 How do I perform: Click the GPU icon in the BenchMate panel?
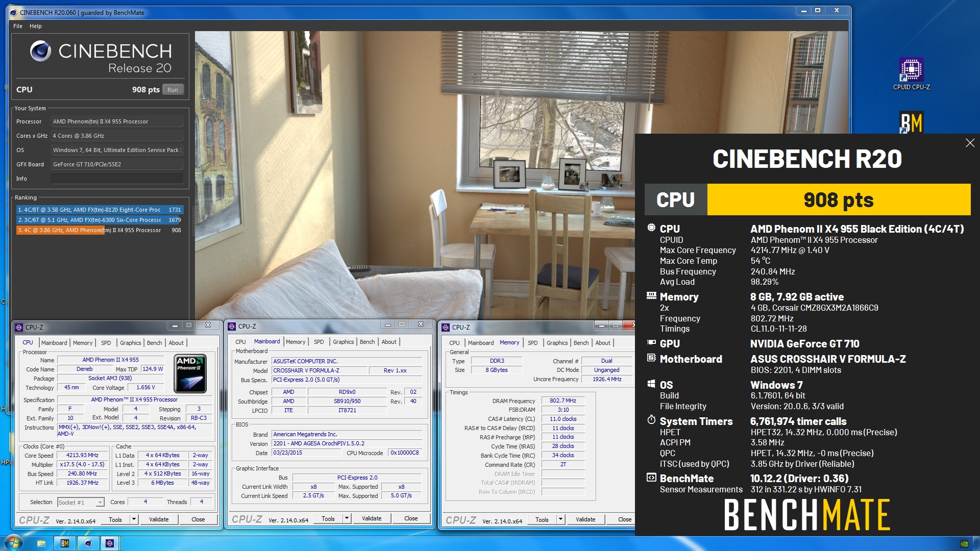(x=651, y=342)
